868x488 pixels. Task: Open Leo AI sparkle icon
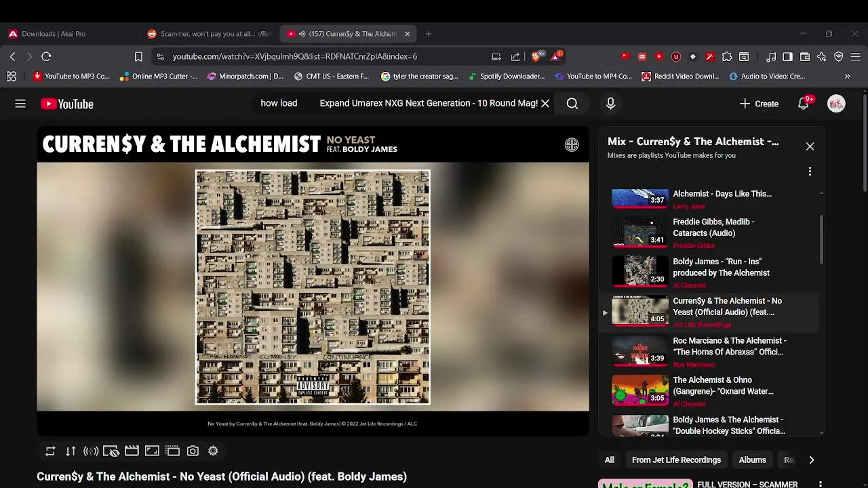(x=822, y=57)
